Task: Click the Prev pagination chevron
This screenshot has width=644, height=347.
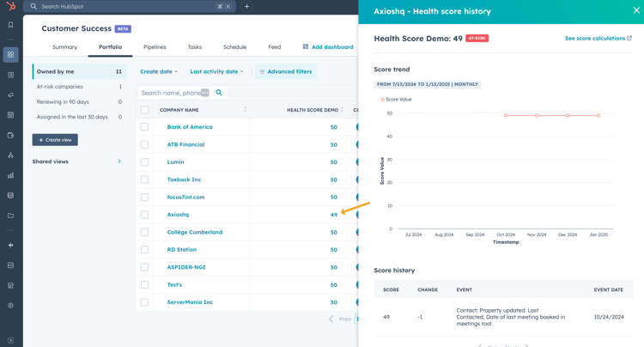Action: tap(331, 319)
